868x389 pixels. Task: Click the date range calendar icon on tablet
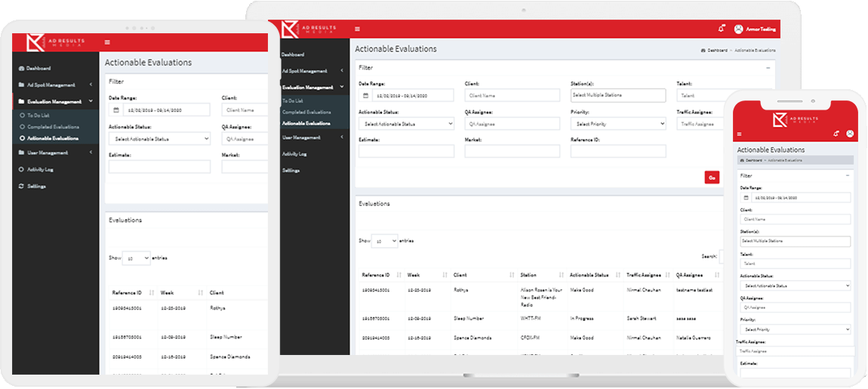click(115, 110)
